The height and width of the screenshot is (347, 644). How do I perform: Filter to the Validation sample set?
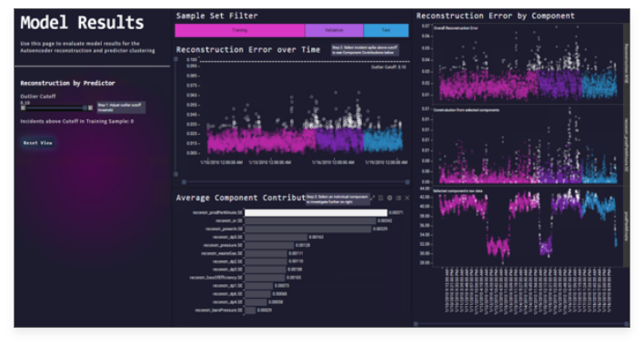pos(334,30)
